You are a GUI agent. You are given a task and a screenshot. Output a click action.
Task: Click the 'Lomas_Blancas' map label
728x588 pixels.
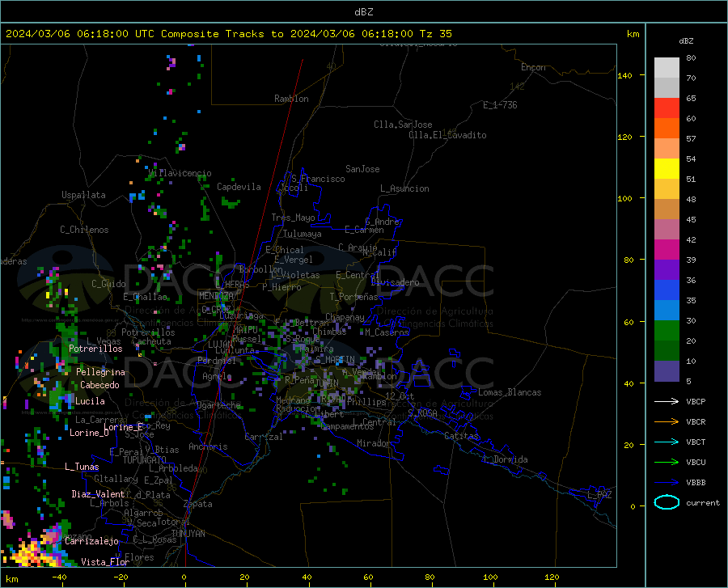coord(510,392)
